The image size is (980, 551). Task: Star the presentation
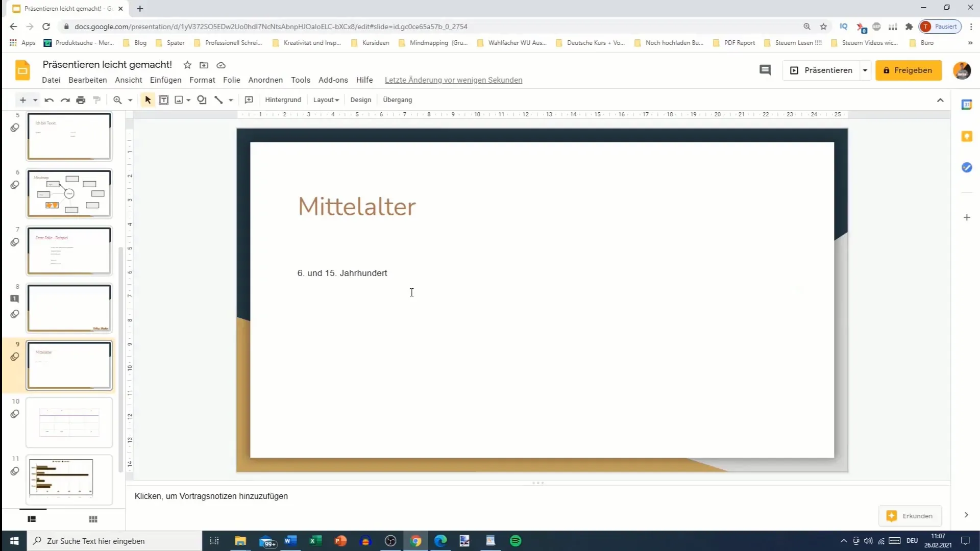(187, 65)
